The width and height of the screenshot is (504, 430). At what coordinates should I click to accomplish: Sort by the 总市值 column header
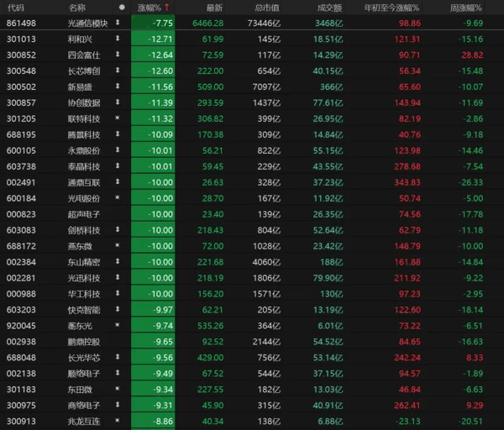coord(267,8)
